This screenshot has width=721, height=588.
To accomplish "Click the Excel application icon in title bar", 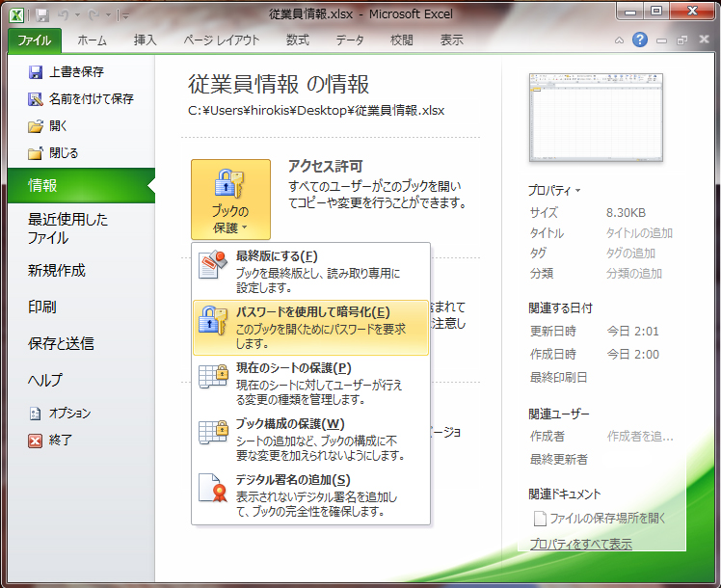I will coord(16,15).
